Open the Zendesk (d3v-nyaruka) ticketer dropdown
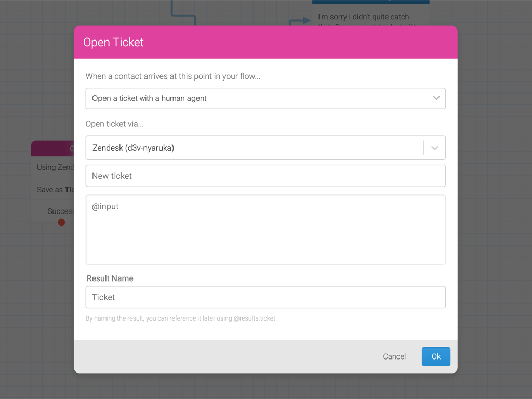Screen dimensions: 532x399 tap(265, 148)
